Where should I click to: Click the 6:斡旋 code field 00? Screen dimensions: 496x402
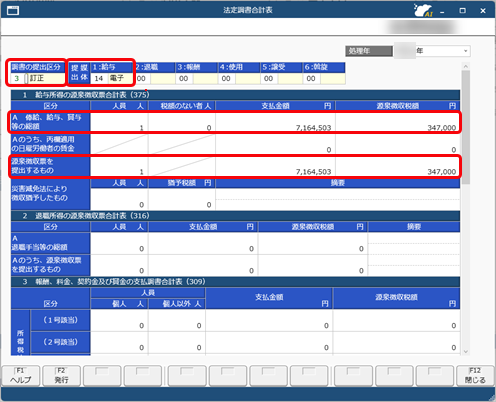click(311, 79)
